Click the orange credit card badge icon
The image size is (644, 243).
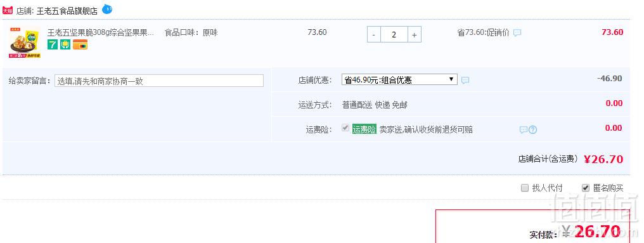pos(80,45)
